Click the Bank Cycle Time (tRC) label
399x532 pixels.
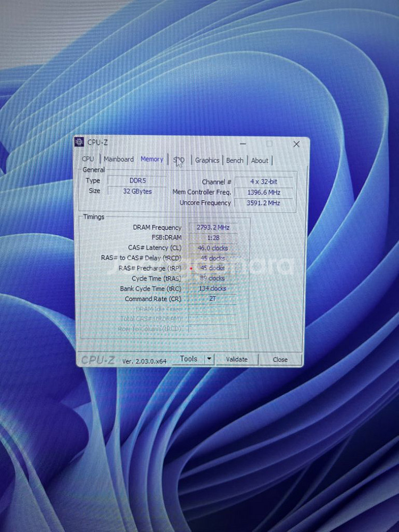coord(151,289)
